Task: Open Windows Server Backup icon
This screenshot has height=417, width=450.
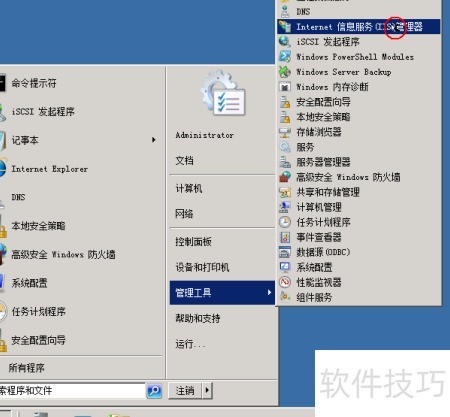Action: [x=285, y=71]
